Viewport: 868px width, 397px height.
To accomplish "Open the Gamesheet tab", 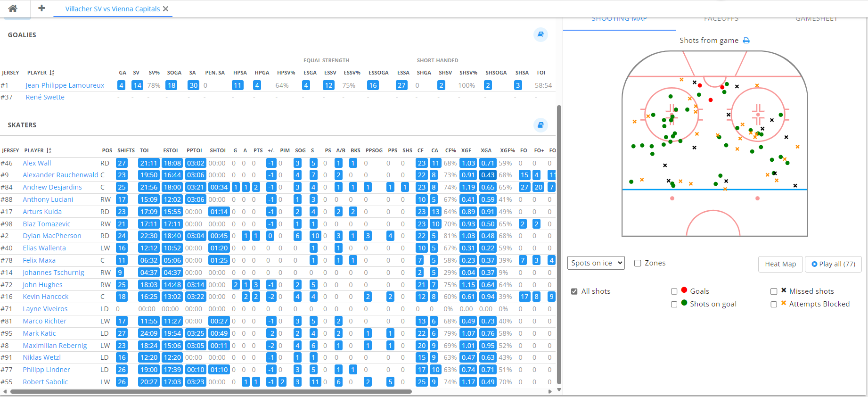I will click(816, 19).
